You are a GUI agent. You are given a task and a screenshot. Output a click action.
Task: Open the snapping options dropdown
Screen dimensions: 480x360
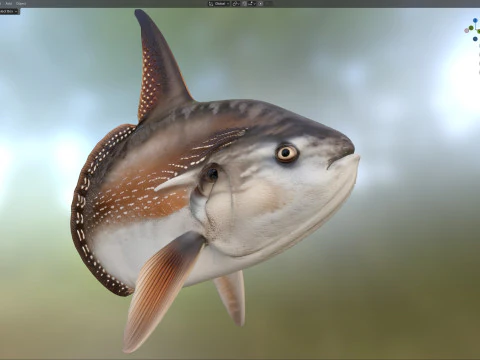(252, 4)
